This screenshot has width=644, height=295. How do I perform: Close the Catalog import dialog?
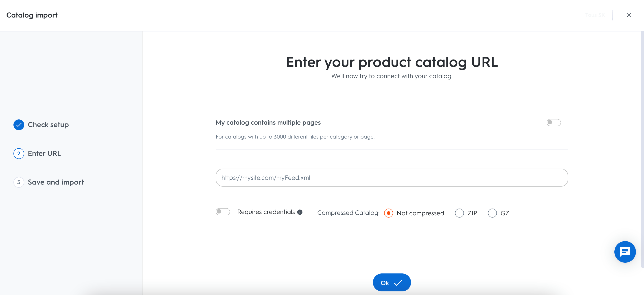(629, 15)
